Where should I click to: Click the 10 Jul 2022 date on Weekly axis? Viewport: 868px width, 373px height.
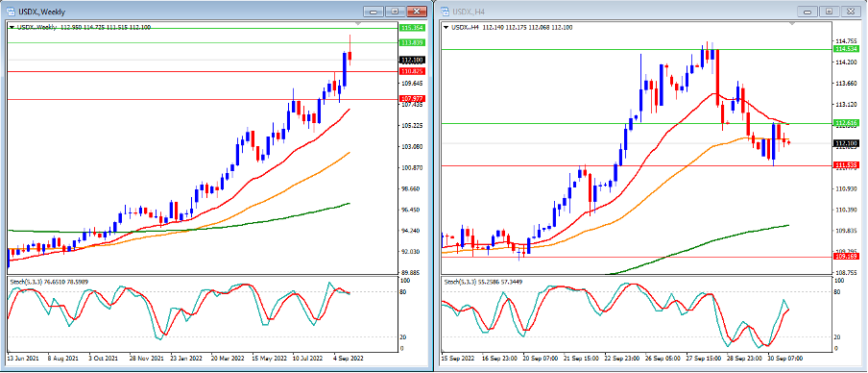308,359
